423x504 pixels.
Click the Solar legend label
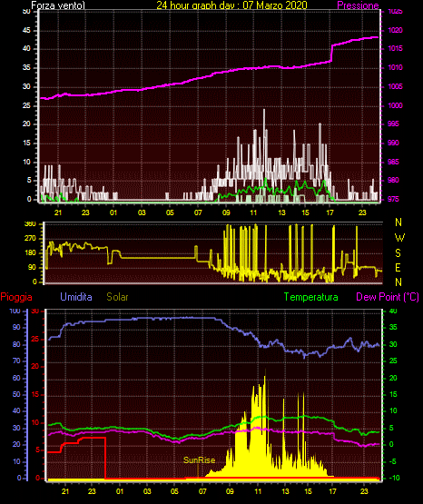pyautogui.click(x=117, y=296)
